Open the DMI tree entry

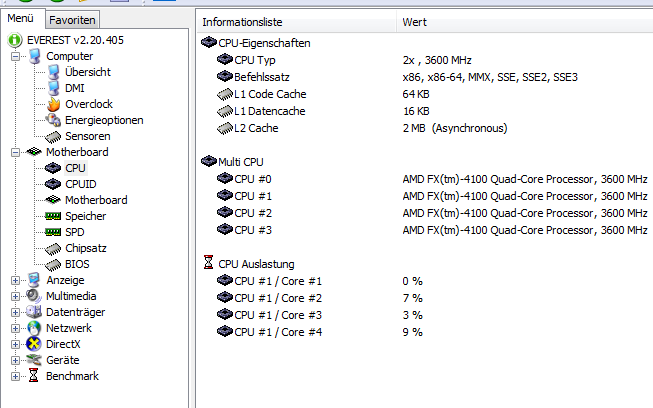click(x=75, y=88)
